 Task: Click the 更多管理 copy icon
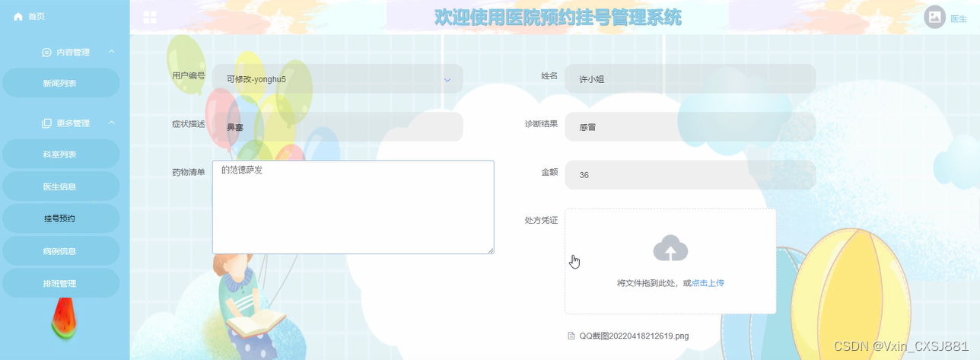[x=46, y=123]
